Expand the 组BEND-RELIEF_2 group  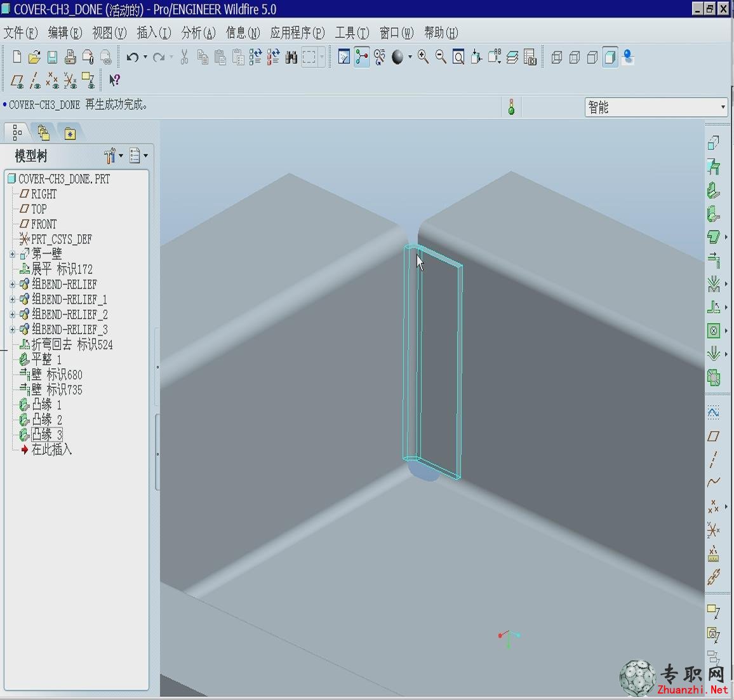[x=12, y=314]
